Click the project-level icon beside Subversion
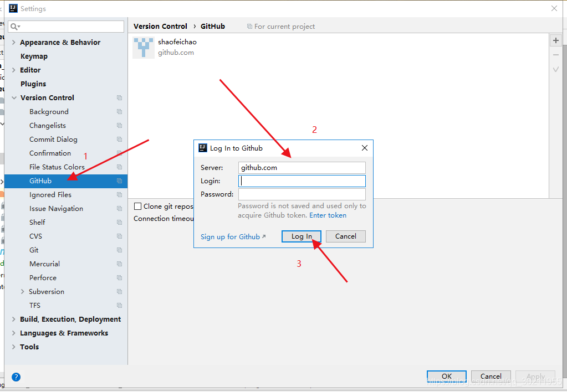This screenshot has width=567, height=392. coord(119,292)
